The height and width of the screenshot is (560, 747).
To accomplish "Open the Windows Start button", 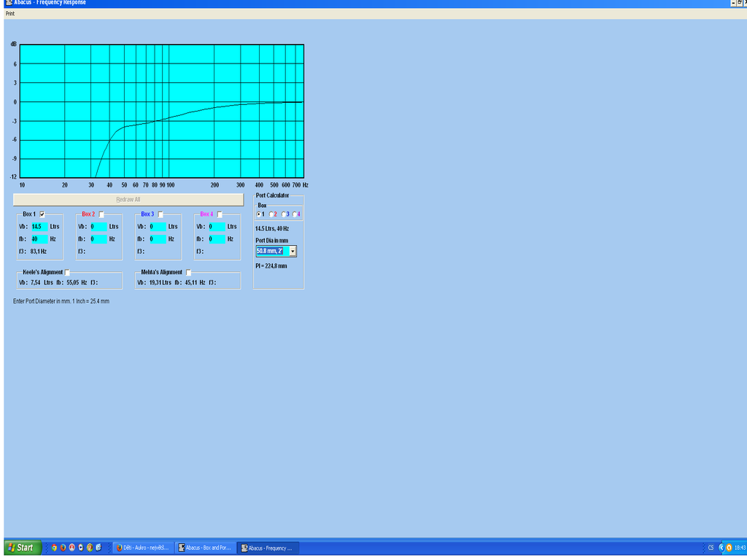I will [x=23, y=548].
